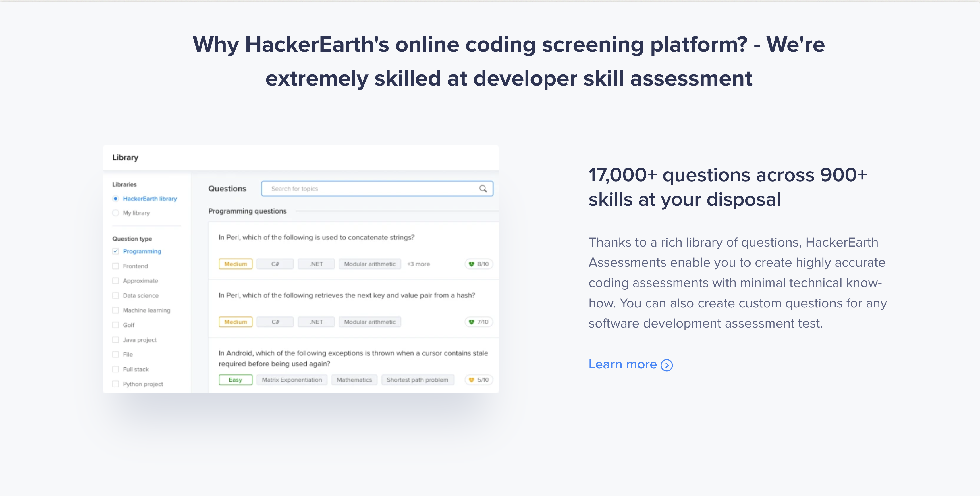Click the Matrix Exponentiation tag
980x496 pixels.
292,380
